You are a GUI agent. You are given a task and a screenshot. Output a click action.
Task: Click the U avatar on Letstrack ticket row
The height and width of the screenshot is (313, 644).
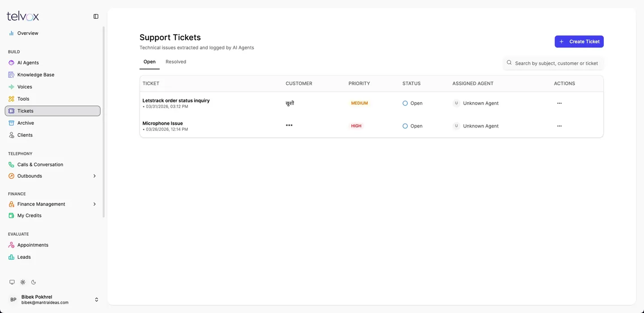point(456,103)
